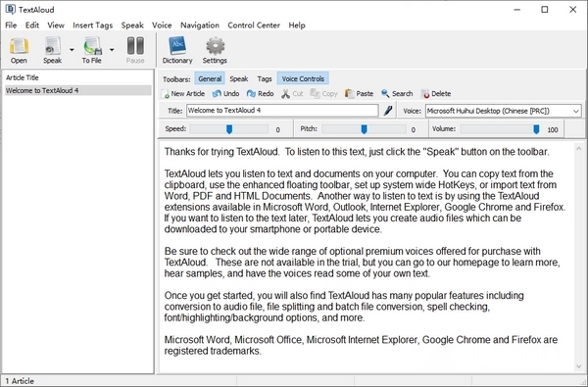The width and height of the screenshot is (588, 387).
Task: Open the Insert Tags menu
Action: pyautogui.click(x=93, y=25)
